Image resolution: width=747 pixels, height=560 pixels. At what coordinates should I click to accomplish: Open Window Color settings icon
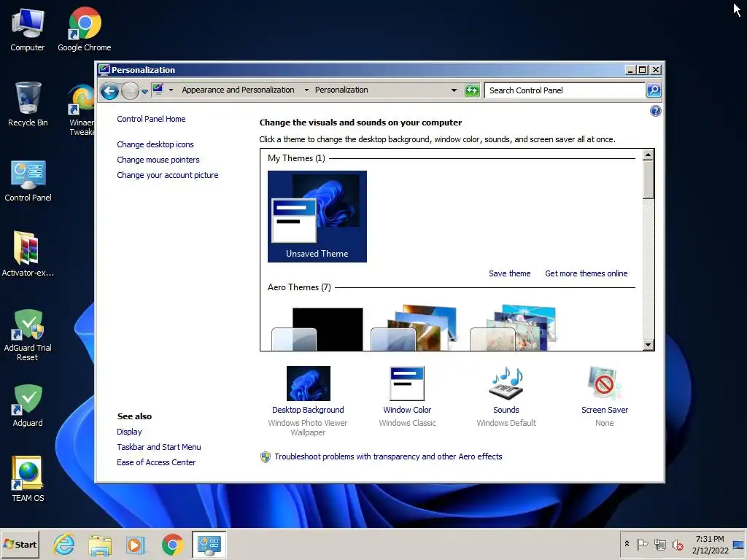point(407,384)
